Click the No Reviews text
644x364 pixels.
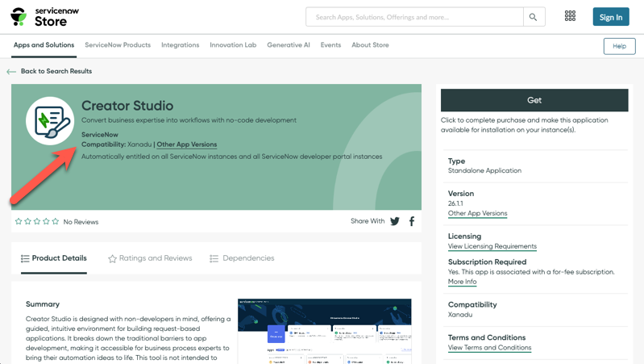click(x=81, y=222)
